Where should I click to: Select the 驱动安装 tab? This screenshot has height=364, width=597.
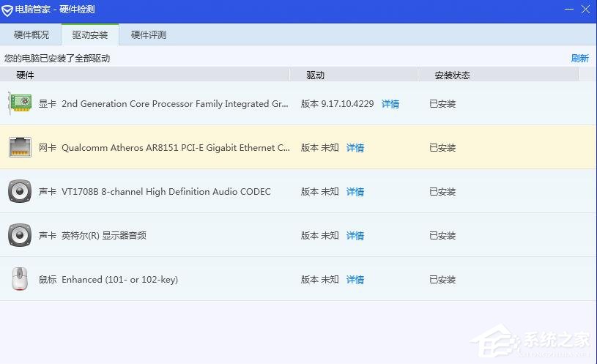[x=90, y=34]
